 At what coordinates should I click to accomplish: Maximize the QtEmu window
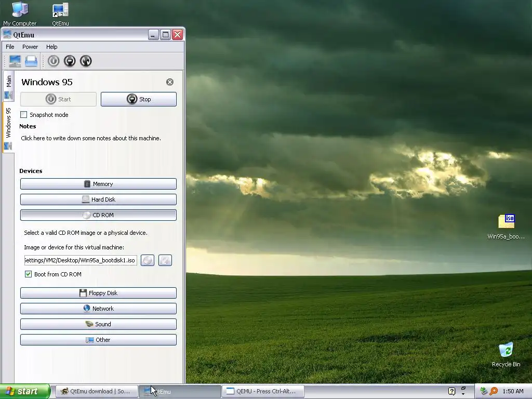coord(165,35)
